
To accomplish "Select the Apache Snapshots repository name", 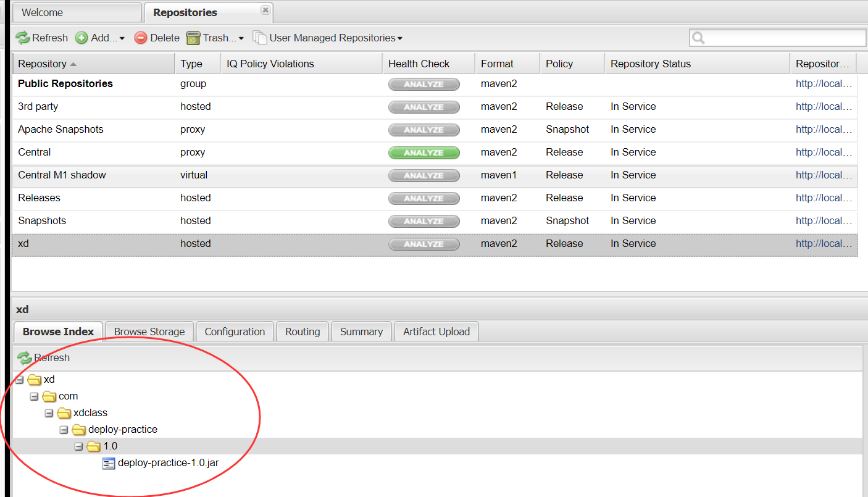I will click(61, 130).
